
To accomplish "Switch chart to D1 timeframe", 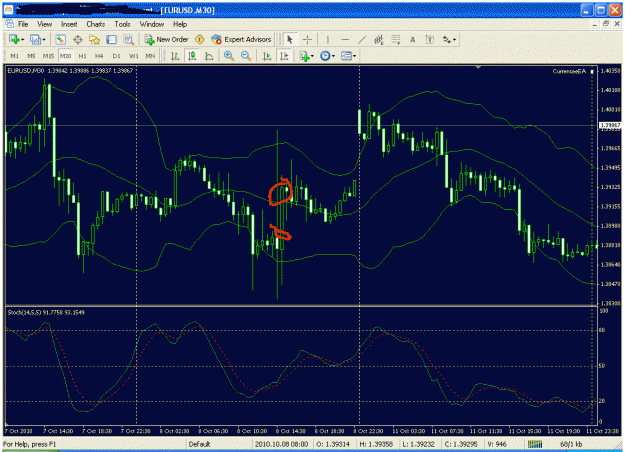I will (116, 56).
